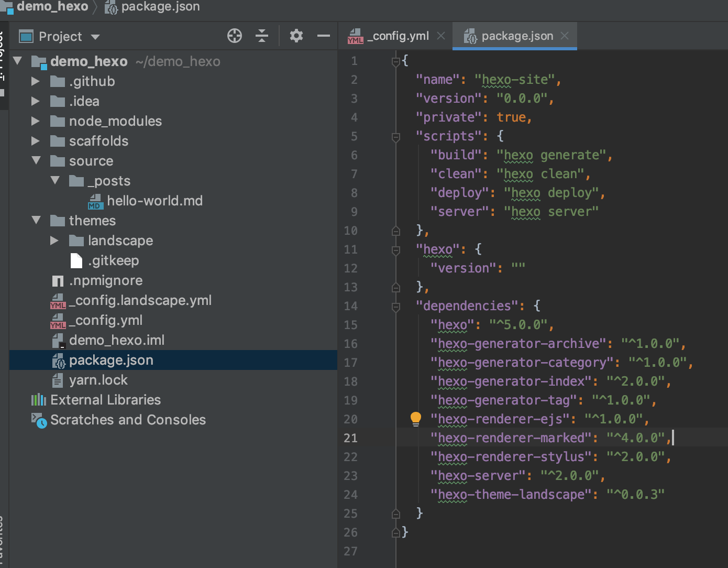Image resolution: width=728 pixels, height=568 pixels.
Task: Collapse the _posts folder
Action: tap(55, 180)
